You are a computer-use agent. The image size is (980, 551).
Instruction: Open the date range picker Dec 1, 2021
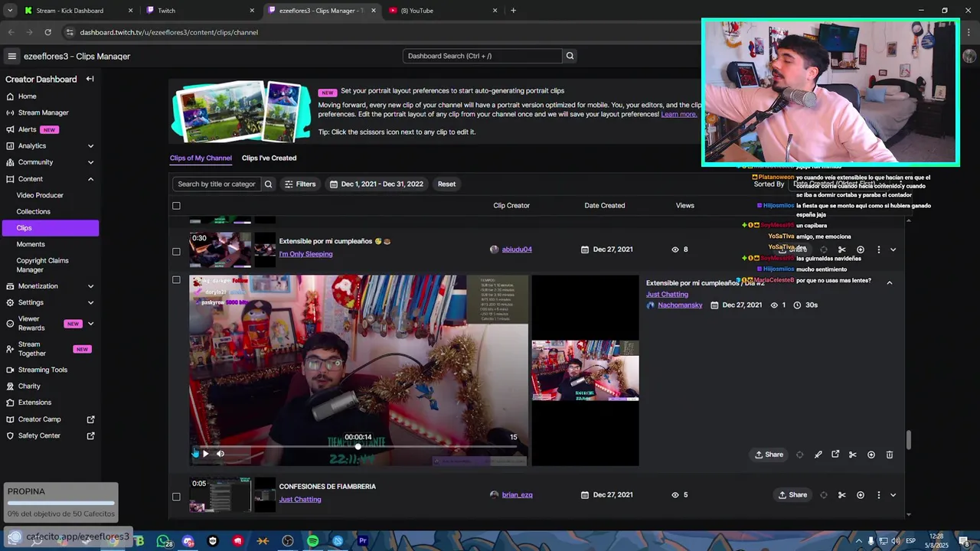pos(375,184)
